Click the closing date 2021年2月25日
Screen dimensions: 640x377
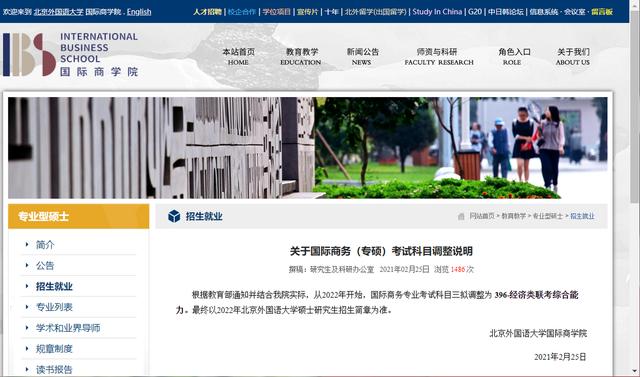click(560, 357)
